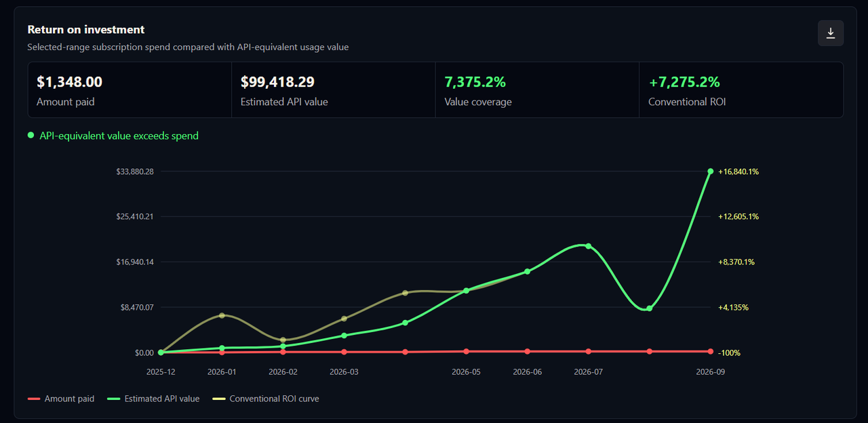This screenshot has height=423, width=868.
Task: Click the green data point at 2026-06
Action: (x=527, y=271)
